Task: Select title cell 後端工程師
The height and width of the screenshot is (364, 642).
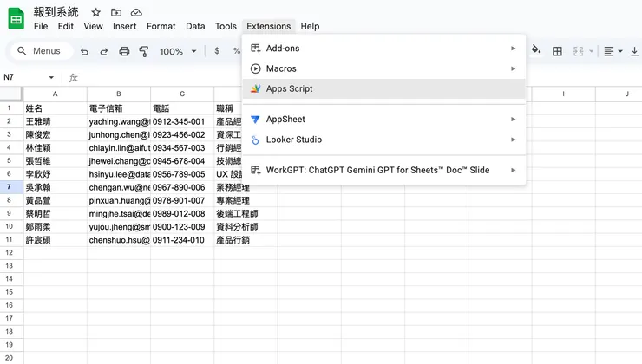Action: tap(246, 213)
